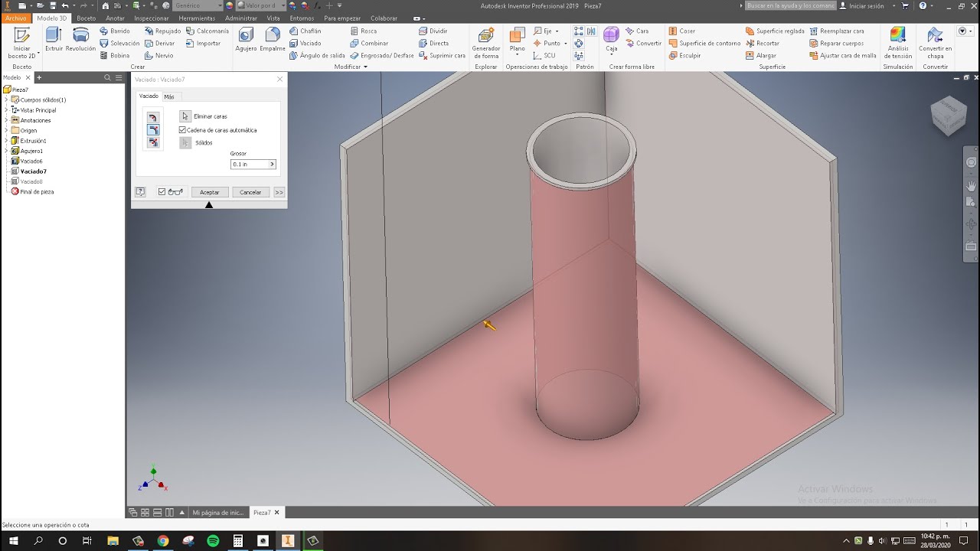Open the Plano work plane dropdown
980x551 pixels.
(518, 55)
